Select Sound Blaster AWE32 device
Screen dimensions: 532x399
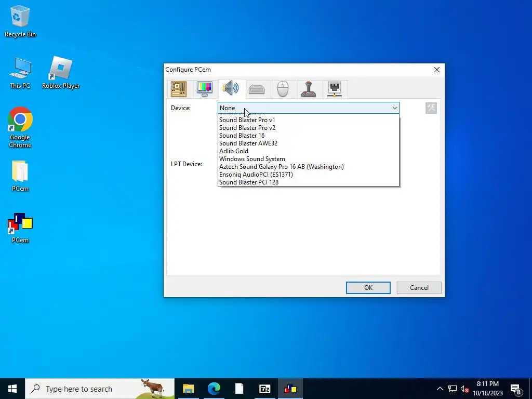click(309, 143)
